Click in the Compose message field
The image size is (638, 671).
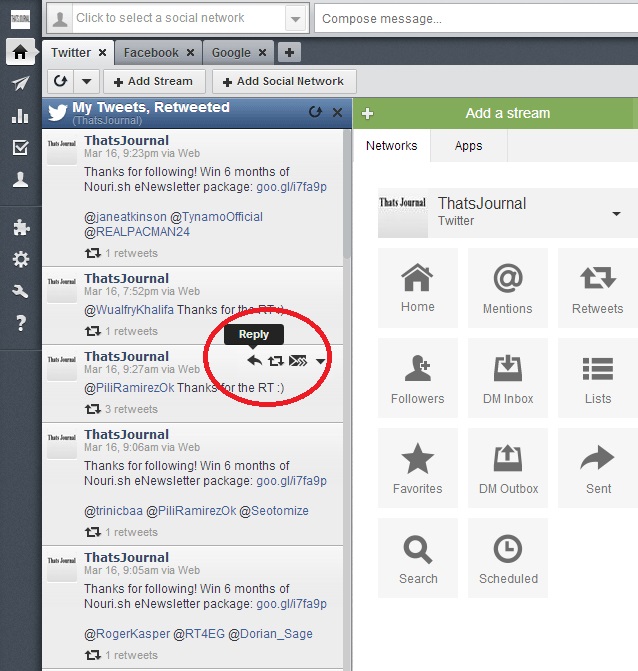point(476,19)
